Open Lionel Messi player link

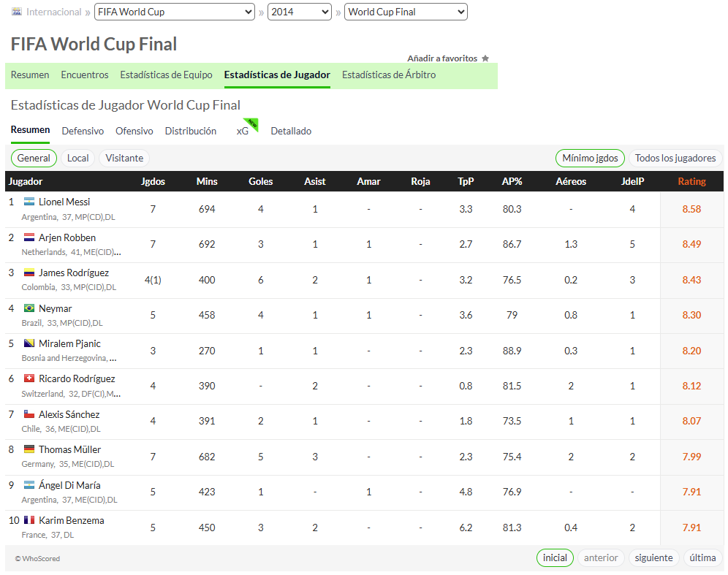click(x=64, y=202)
